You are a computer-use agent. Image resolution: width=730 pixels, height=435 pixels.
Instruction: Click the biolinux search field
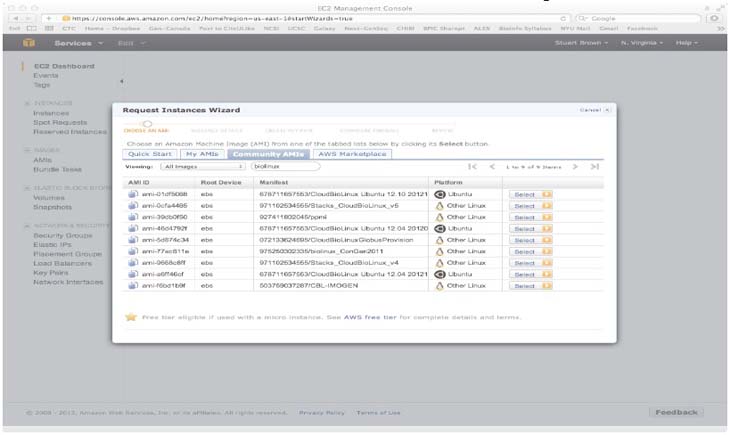[285, 166]
